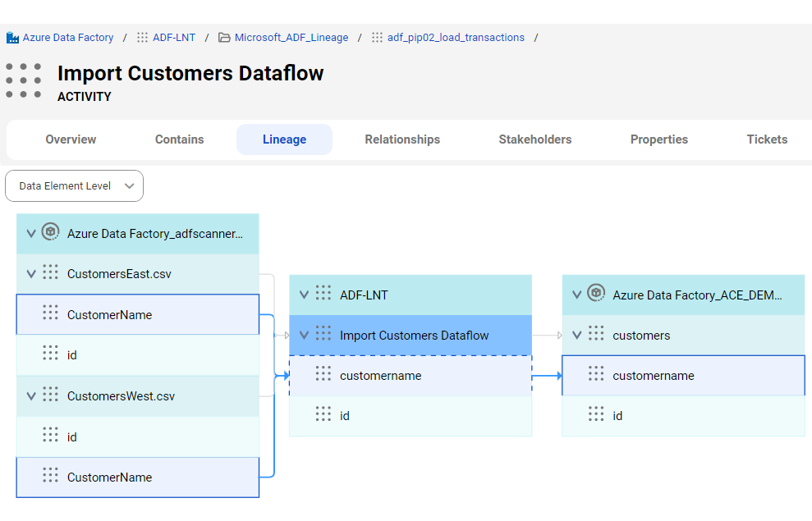Click the grid icon of ADF-LNT node
Image resolution: width=812 pixels, height=521 pixels.
pos(323,293)
